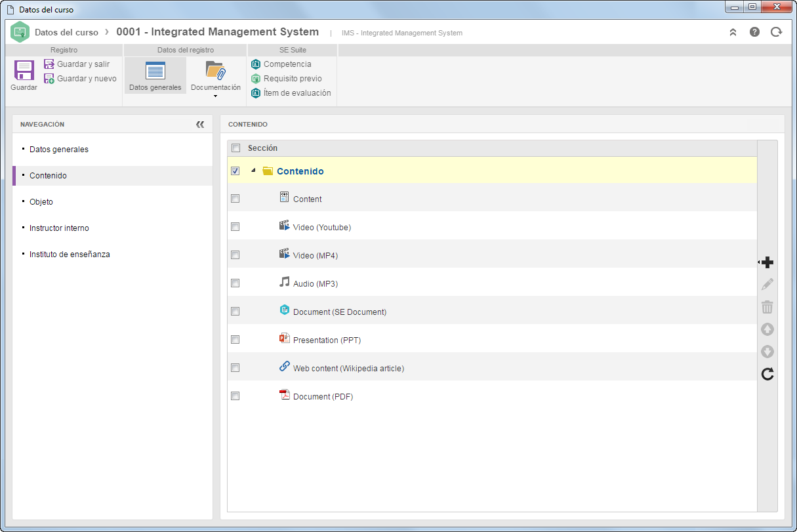Image resolution: width=797 pixels, height=532 pixels.
Task: Click the add (plus) icon in the sidebar
Action: pos(767,262)
